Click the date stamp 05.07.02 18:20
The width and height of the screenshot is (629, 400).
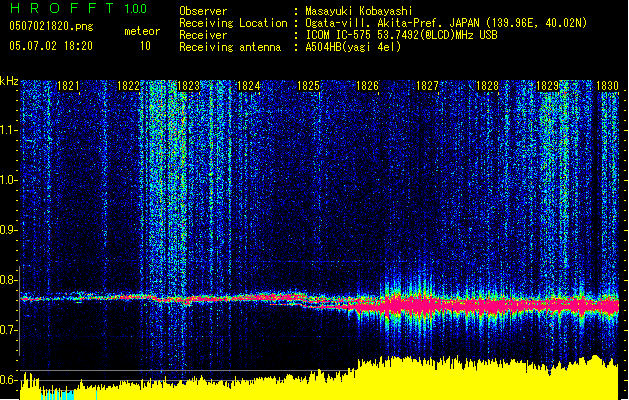pyautogui.click(x=51, y=46)
